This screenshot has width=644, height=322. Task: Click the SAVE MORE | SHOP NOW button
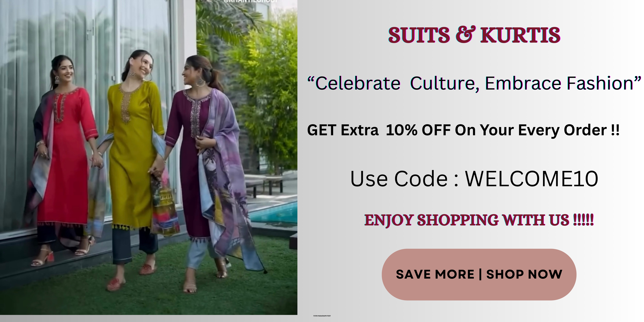479,275
